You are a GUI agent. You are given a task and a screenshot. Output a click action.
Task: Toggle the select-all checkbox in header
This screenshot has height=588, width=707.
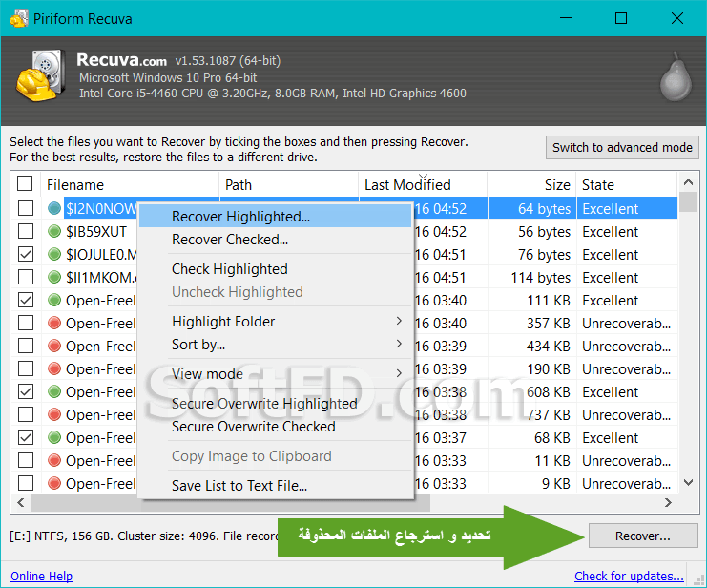pyautogui.click(x=25, y=183)
